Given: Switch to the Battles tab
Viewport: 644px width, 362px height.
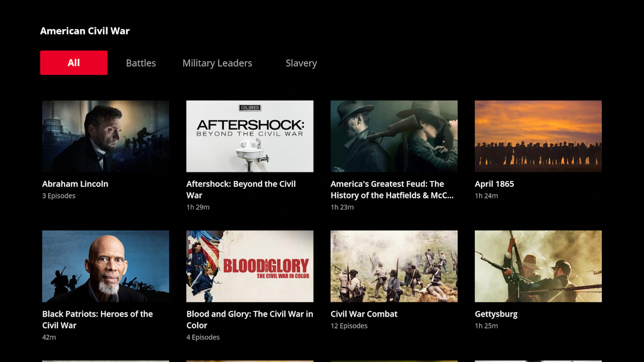Looking at the screenshot, I should [x=141, y=63].
